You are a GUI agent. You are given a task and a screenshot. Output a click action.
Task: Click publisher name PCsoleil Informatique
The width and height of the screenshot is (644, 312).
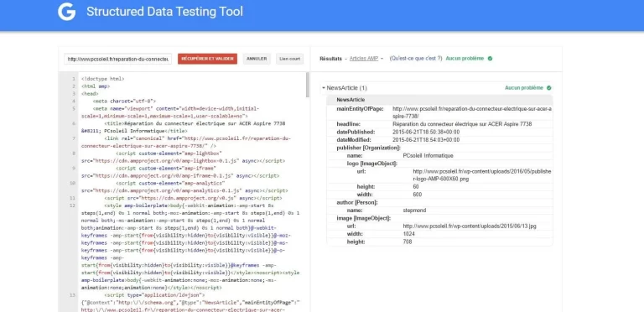coord(428,156)
